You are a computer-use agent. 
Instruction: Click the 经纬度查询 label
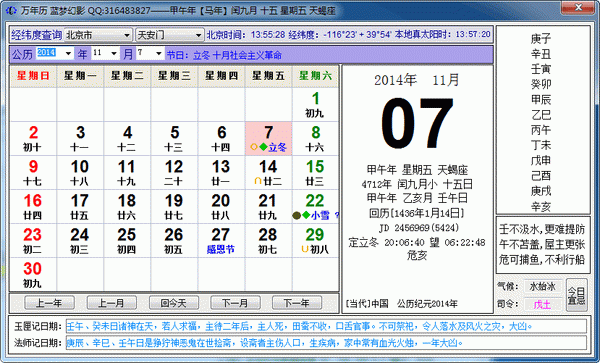(x=36, y=35)
